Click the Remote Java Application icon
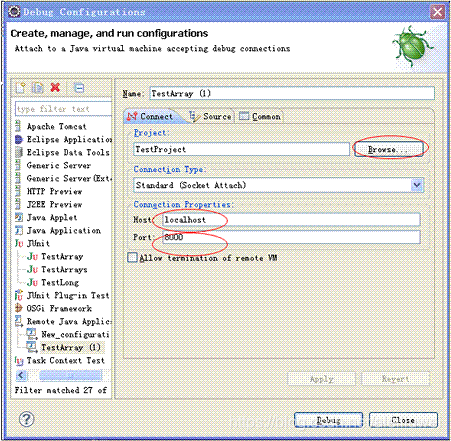Screen dimensions: 451x441 [19, 321]
